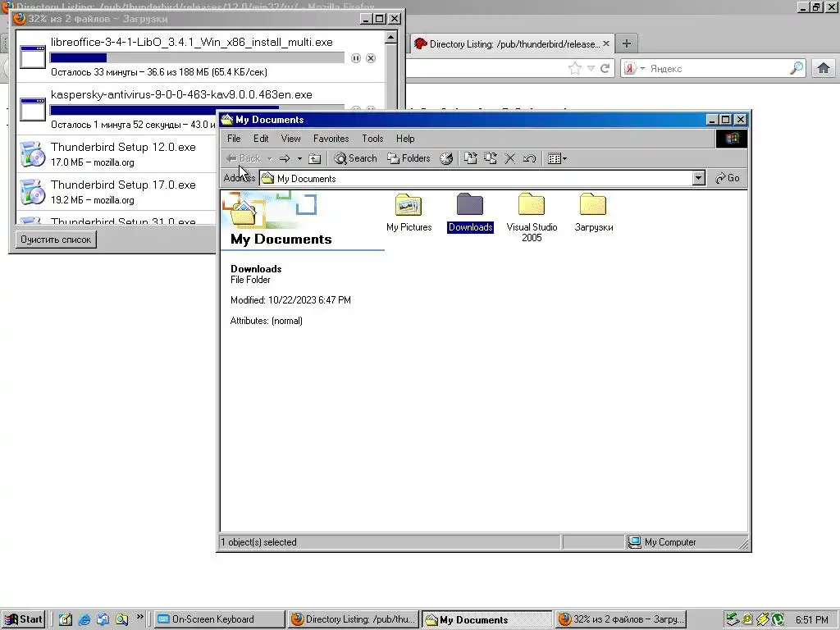This screenshot has height=630, width=840.
Task: Select the Thunderbird Setup 17.0.exe entry
Action: pos(116,191)
